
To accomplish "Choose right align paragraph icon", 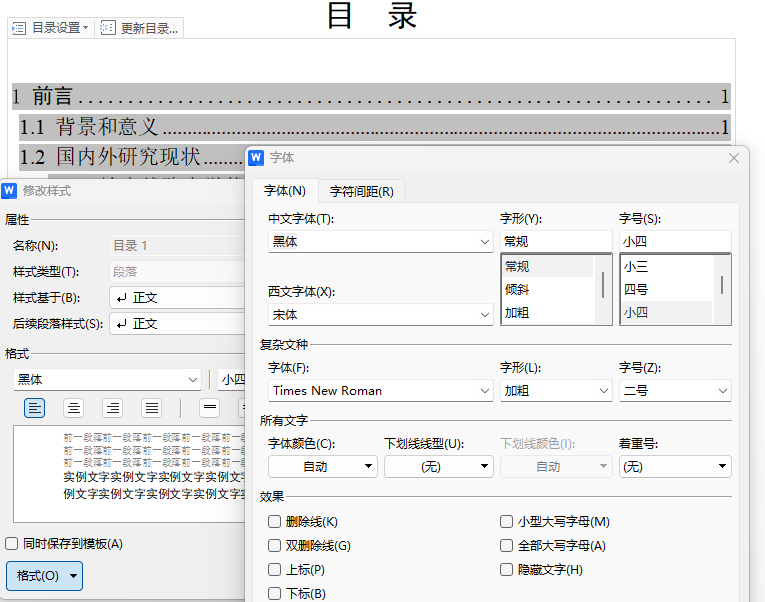I will [x=113, y=407].
